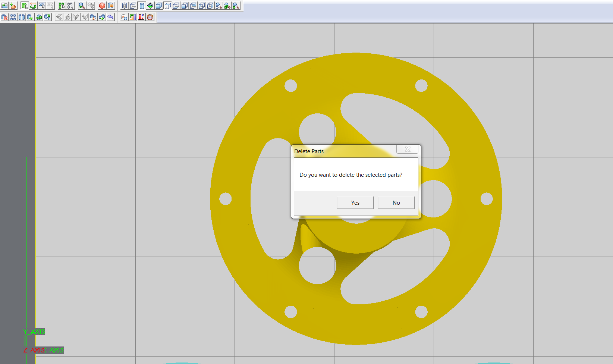
Task: Open the first-aid repair tool icon
Action: pyautogui.click(x=124, y=17)
